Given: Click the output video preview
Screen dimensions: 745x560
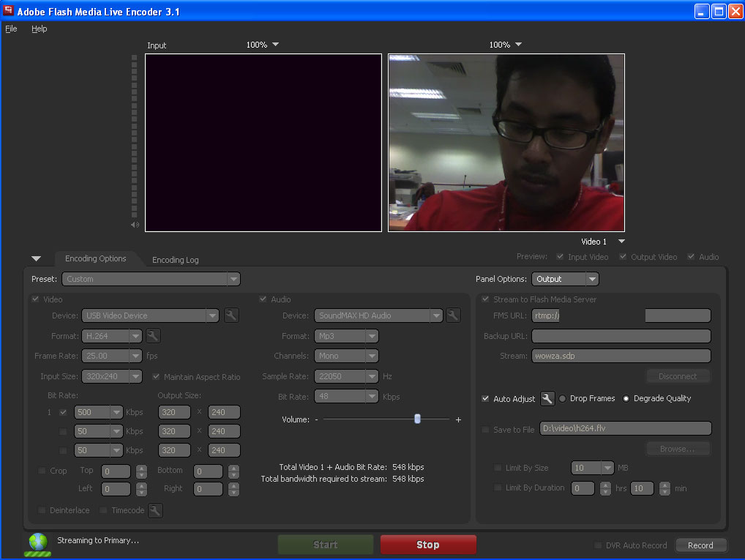Looking at the screenshot, I should (506, 143).
